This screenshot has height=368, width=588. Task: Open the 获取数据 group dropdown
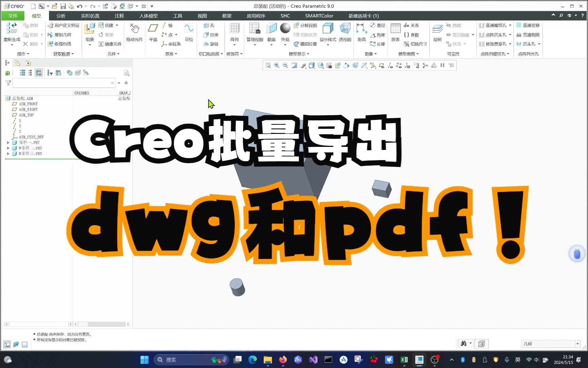coord(64,54)
